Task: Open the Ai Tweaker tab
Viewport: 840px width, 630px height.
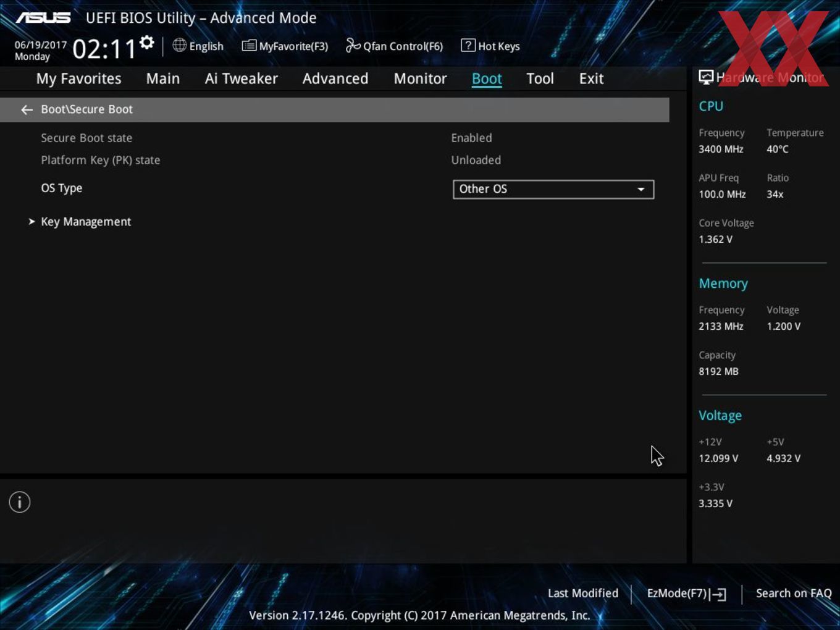Action: pyautogui.click(x=241, y=79)
